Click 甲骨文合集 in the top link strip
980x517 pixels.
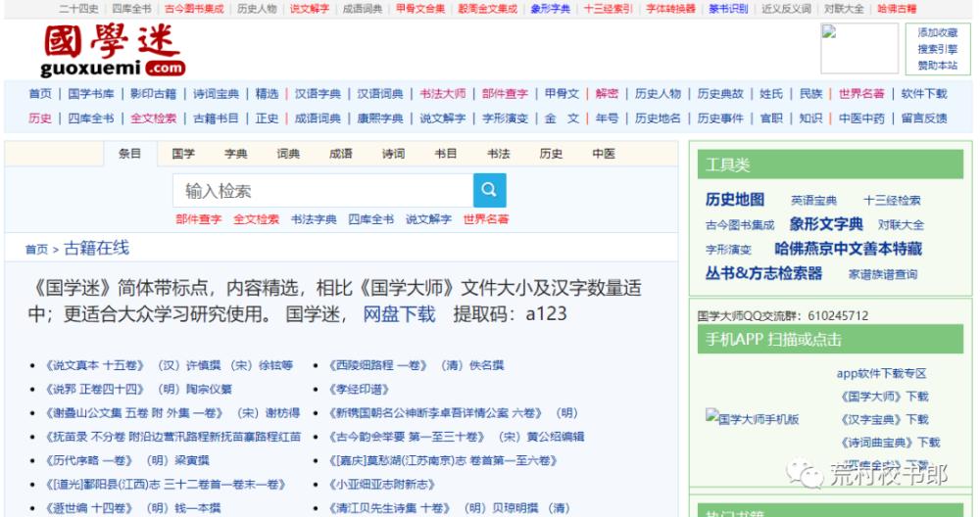(420, 9)
